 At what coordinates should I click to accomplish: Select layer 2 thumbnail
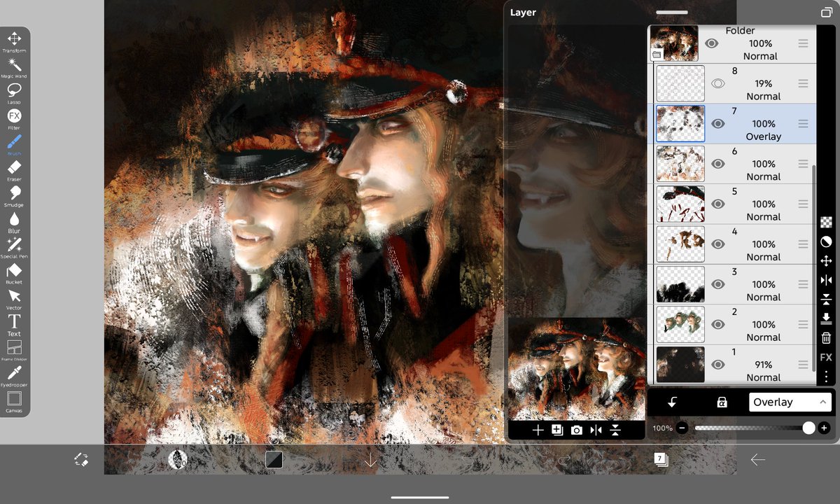point(680,324)
